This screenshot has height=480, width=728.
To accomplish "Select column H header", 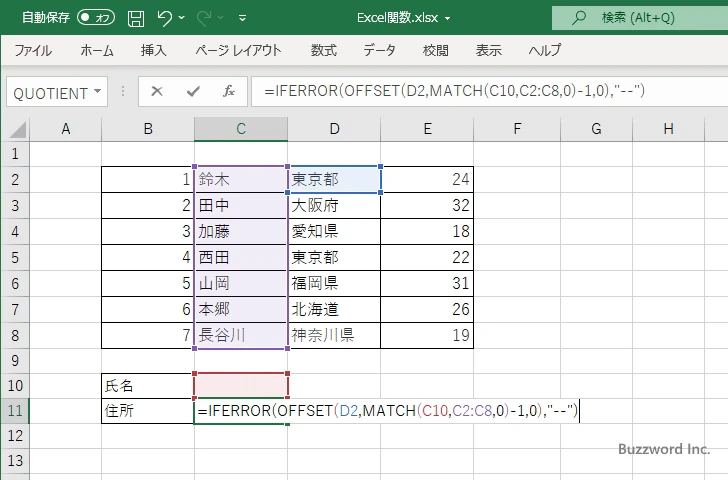I will (x=669, y=129).
